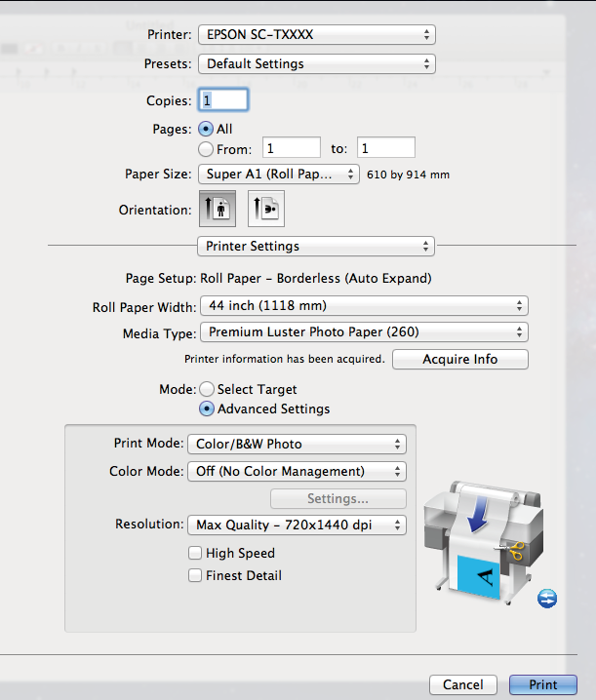
Task: Click the 610 by 914 mm text
Action: [x=408, y=175]
